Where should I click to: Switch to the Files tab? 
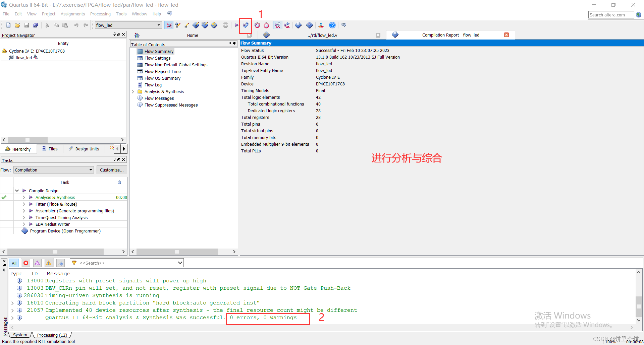[50, 149]
